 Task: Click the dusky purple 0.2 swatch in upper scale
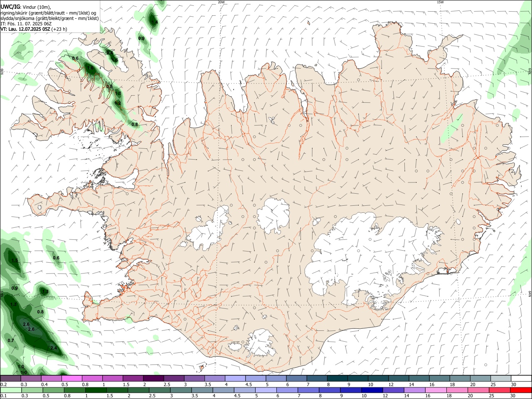pos(10,378)
